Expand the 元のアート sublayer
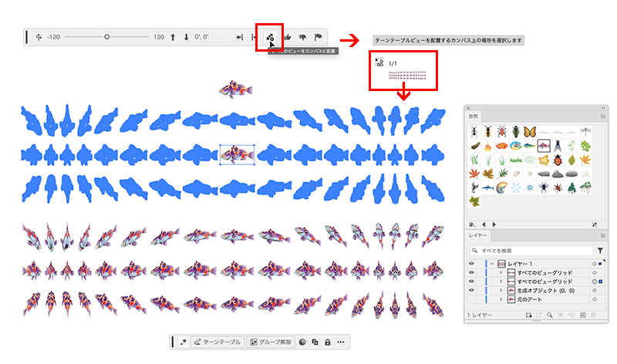The width and height of the screenshot is (617, 364). tap(501, 298)
